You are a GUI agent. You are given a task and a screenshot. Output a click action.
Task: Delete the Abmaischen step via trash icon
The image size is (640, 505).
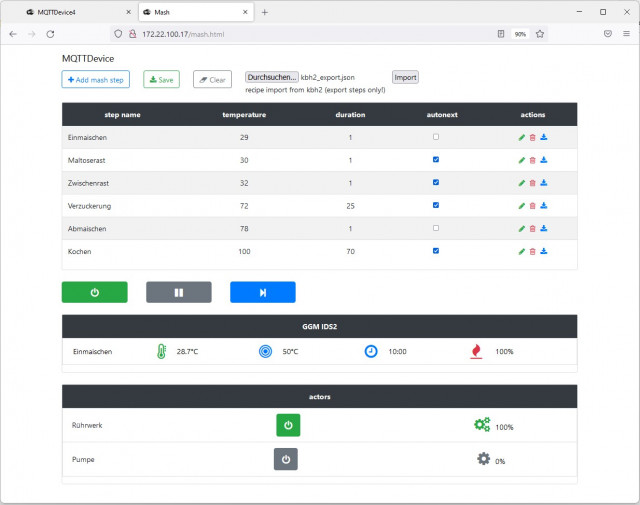pos(532,229)
